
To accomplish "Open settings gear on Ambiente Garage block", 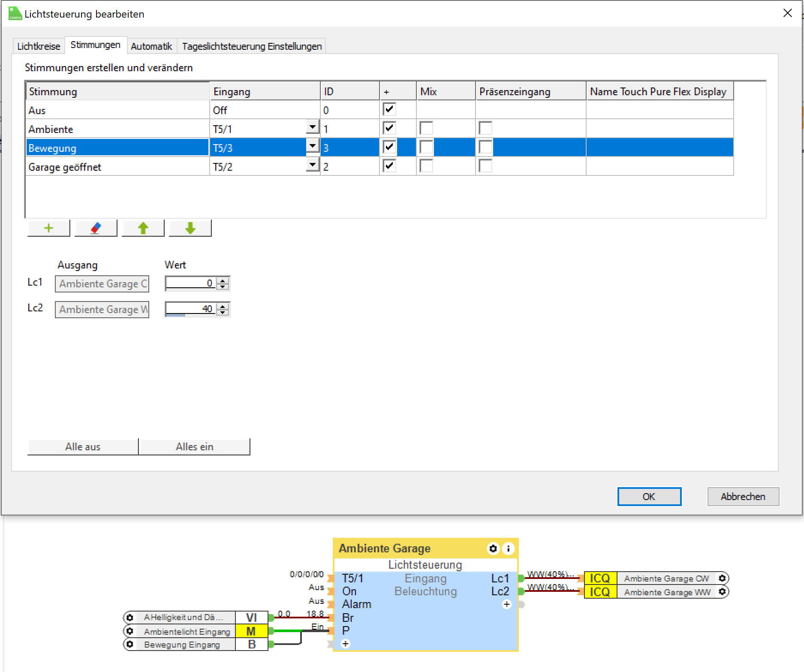I will [x=493, y=548].
